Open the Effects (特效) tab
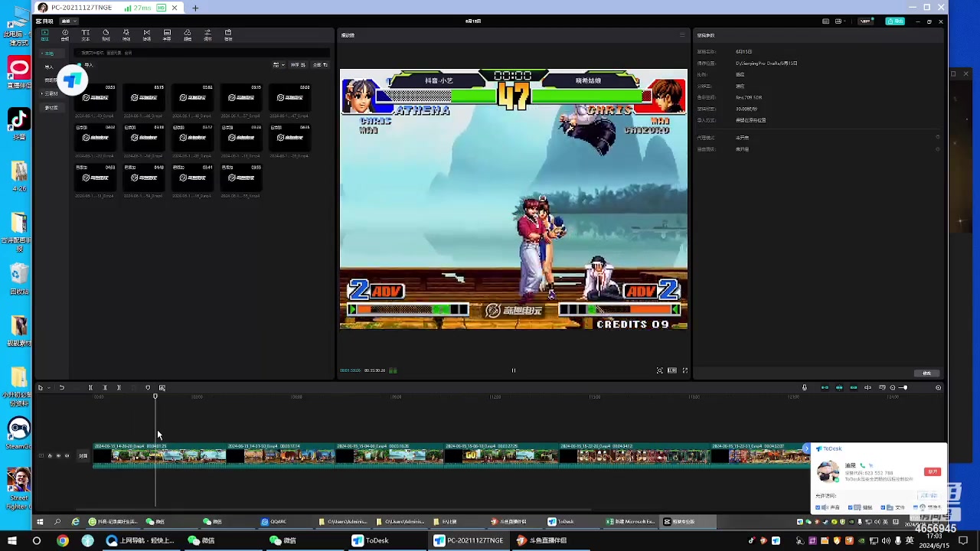980x551 pixels. (126, 34)
